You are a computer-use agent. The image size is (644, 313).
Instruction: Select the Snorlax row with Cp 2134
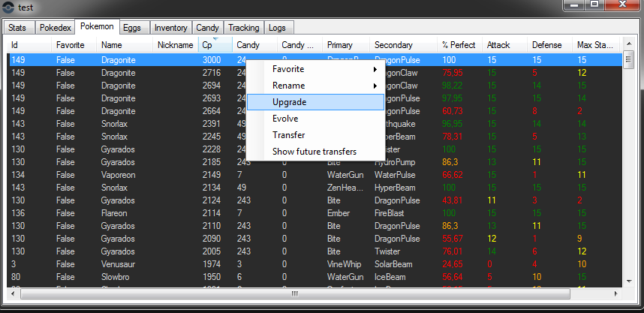click(315, 188)
